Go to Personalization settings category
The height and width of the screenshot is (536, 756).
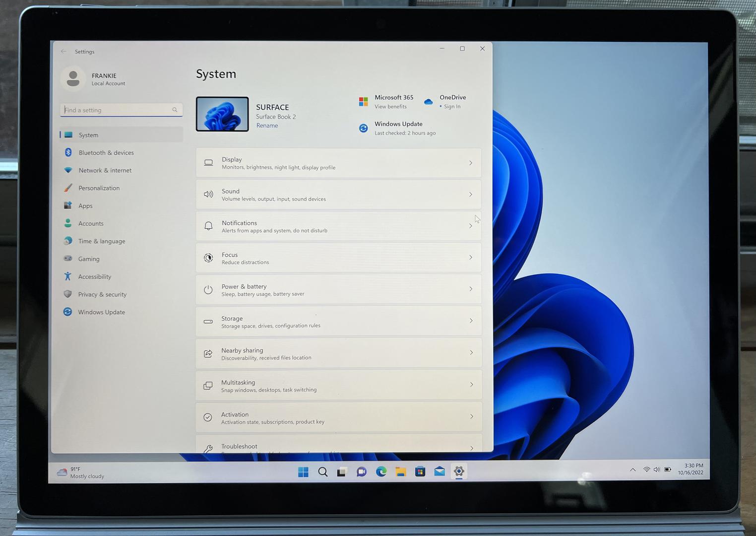point(99,188)
